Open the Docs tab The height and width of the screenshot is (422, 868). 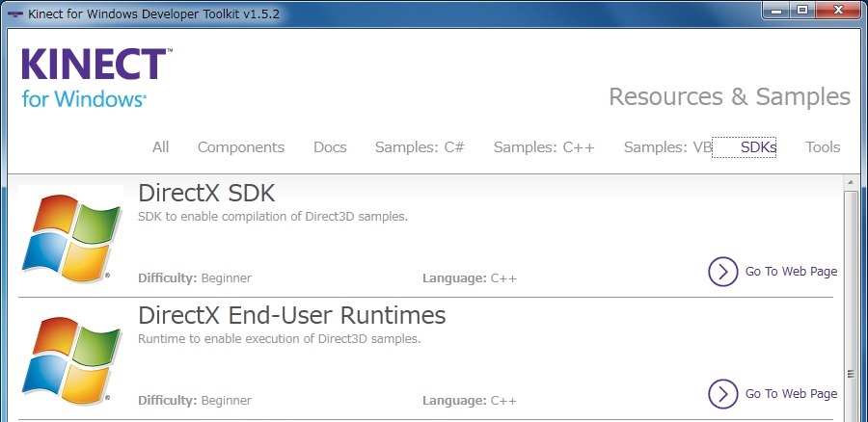tap(330, 147)
